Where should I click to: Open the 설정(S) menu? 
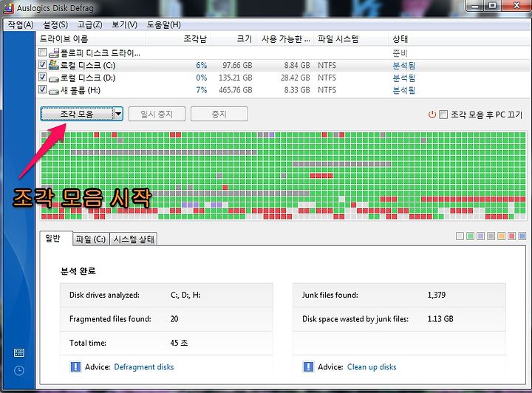pyautogui.click(x=55, y=25)
